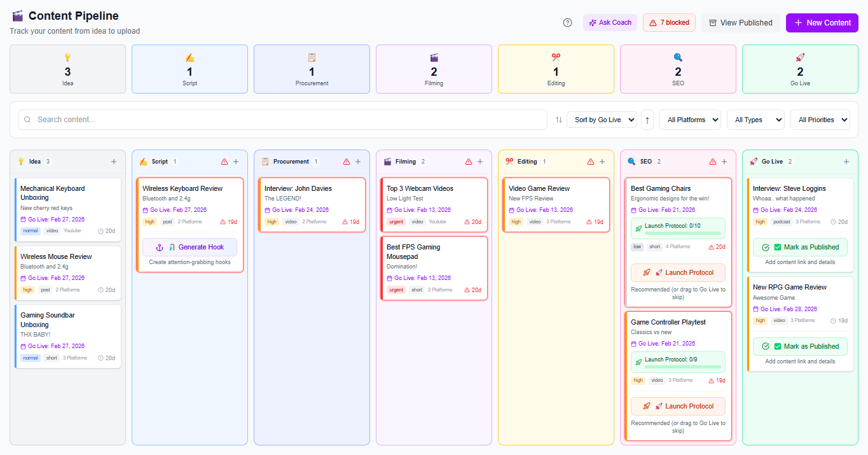Select the Filming stage summary tile

[434, 69]
